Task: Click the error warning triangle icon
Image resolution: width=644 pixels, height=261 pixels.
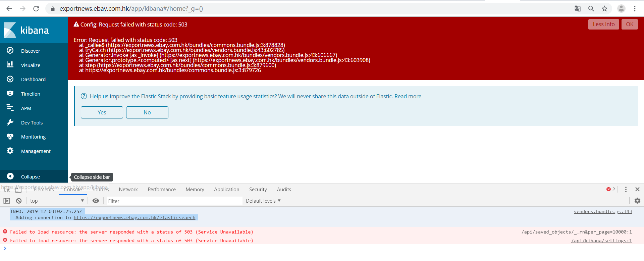Action: (76, 24)
